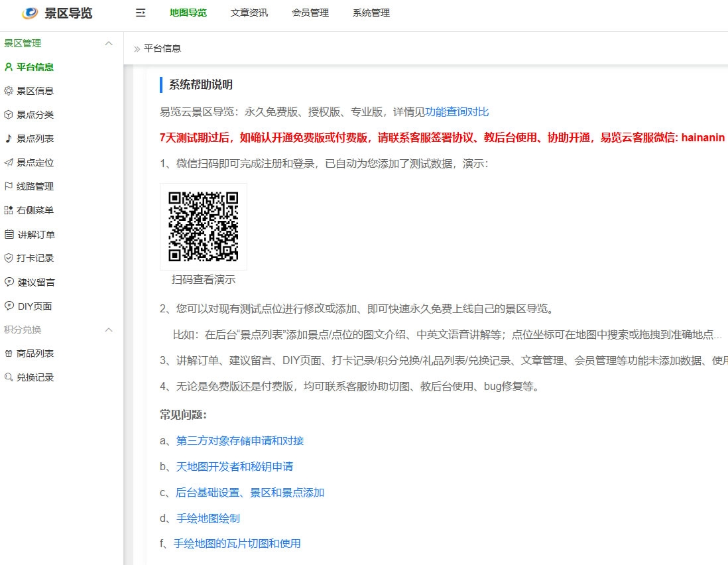Select 平台信息 in the sidebar
Screen dimensions: 728x565
pyautogui.click(x=35, y=67)
